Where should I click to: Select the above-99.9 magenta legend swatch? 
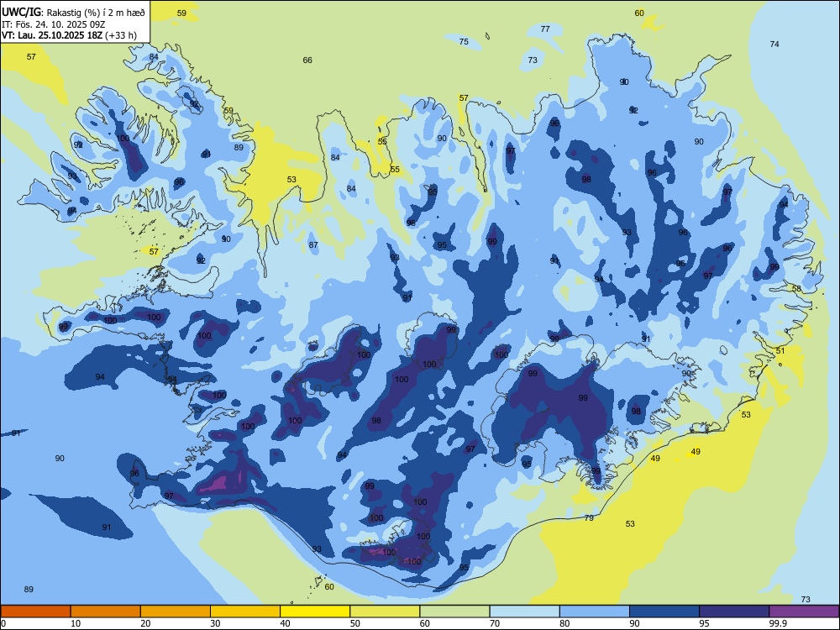(x=804, y=612)
